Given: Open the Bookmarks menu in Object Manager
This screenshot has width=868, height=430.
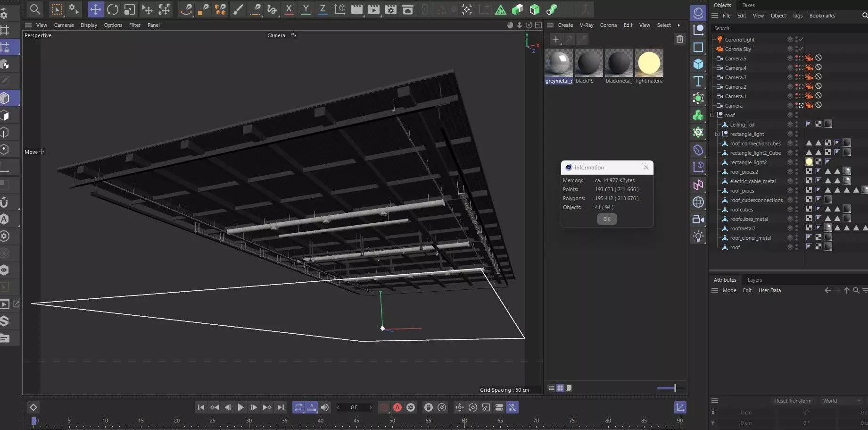Looking at the screenshot, I should [822, 16].
